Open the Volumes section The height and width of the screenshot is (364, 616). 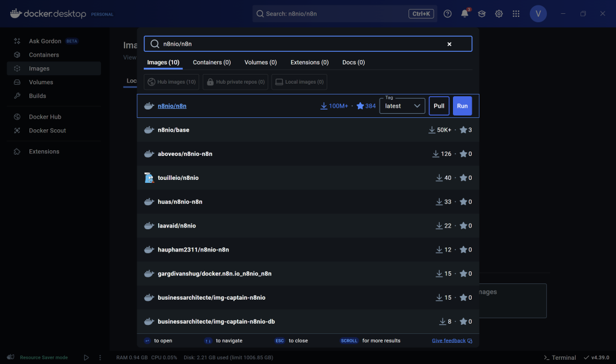(54, 82)
